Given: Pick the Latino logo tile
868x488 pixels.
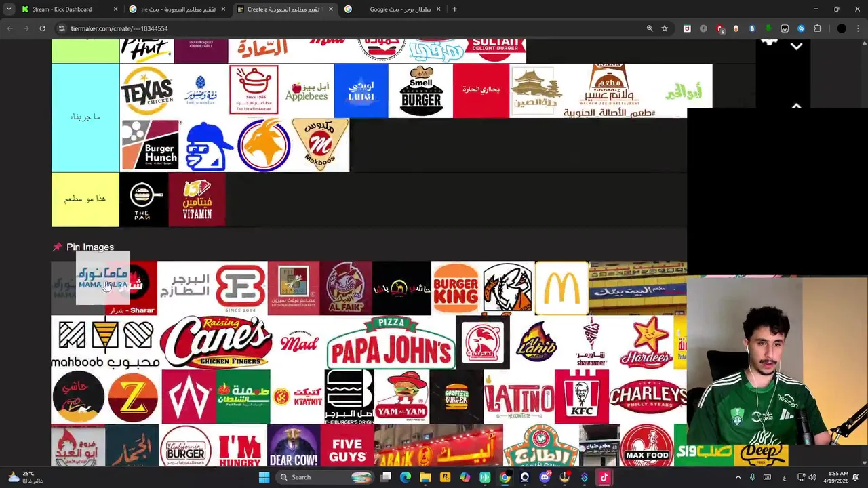Looking at the screenshot, I should [x=519, y=396].
